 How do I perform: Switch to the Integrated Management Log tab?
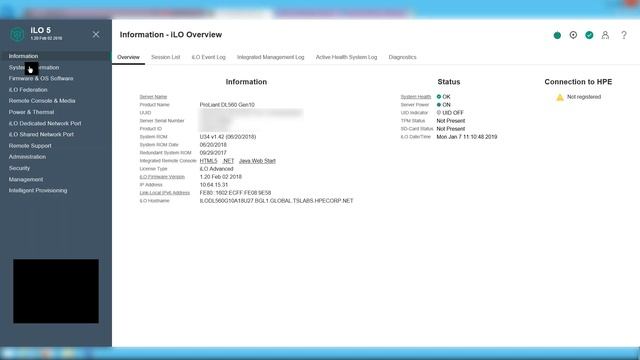[x=271, y=57]
